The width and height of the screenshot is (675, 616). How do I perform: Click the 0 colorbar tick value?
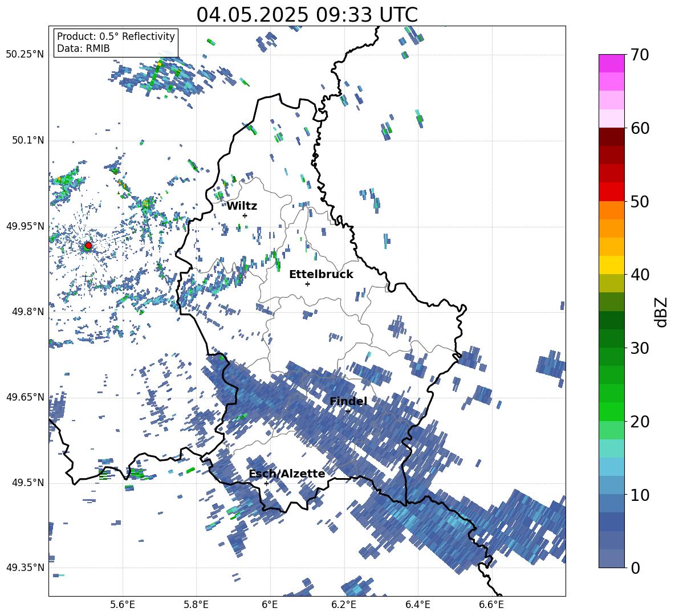(635, 568)
